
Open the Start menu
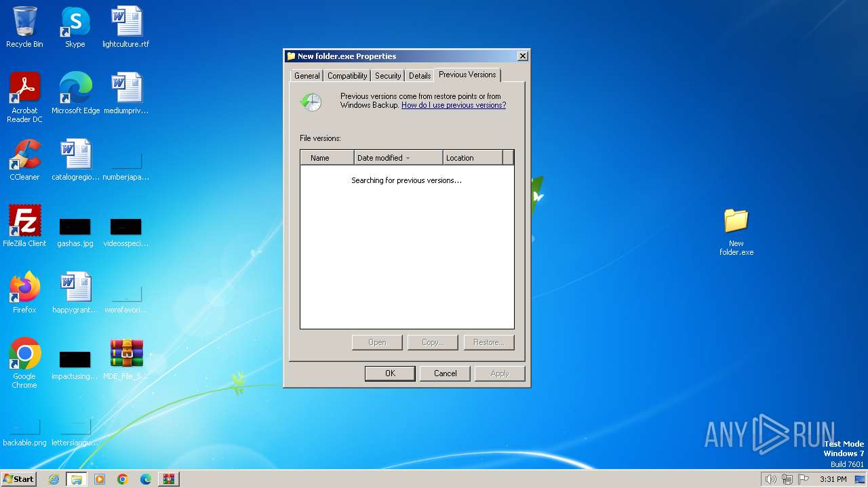click(18, 479)
